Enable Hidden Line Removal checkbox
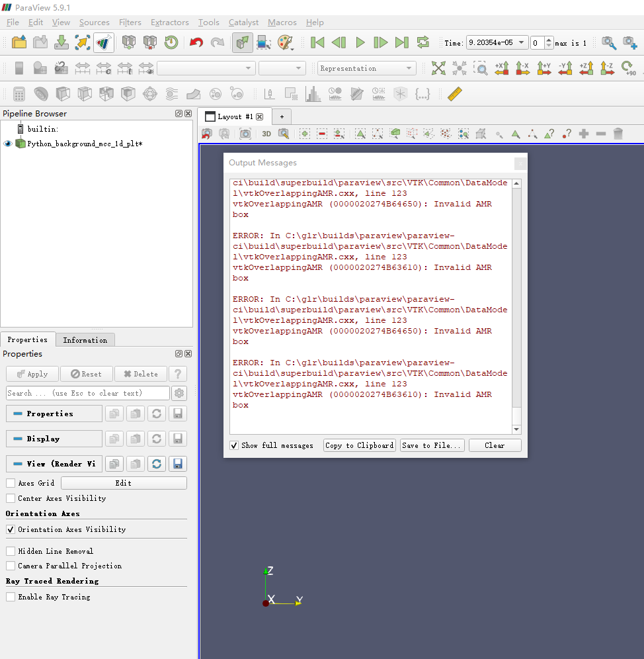644x659 pixels. [x=11, y=551]
